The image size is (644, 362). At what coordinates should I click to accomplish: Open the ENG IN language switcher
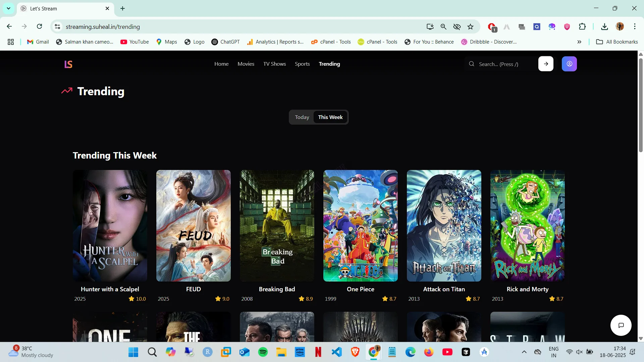click(554, 352)
